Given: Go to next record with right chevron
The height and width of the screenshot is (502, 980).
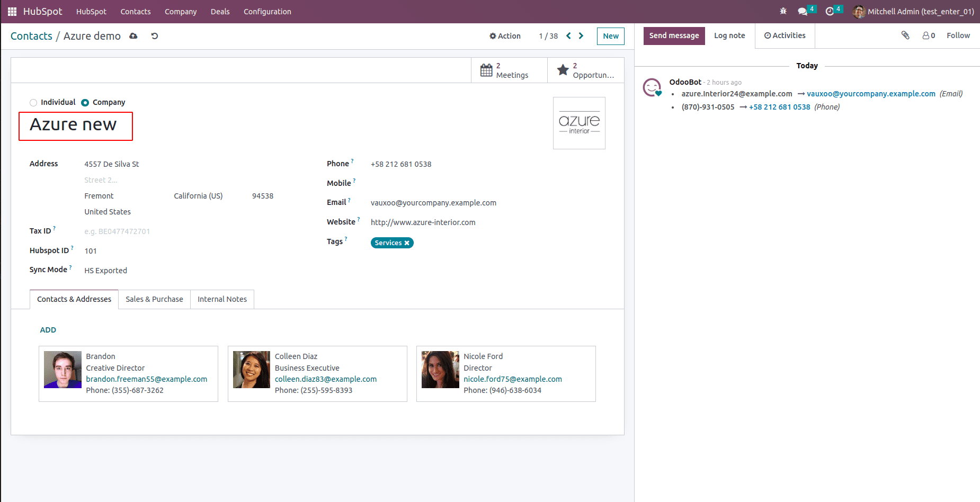Looking at the screenshot, I should click(x=581, y=36).
